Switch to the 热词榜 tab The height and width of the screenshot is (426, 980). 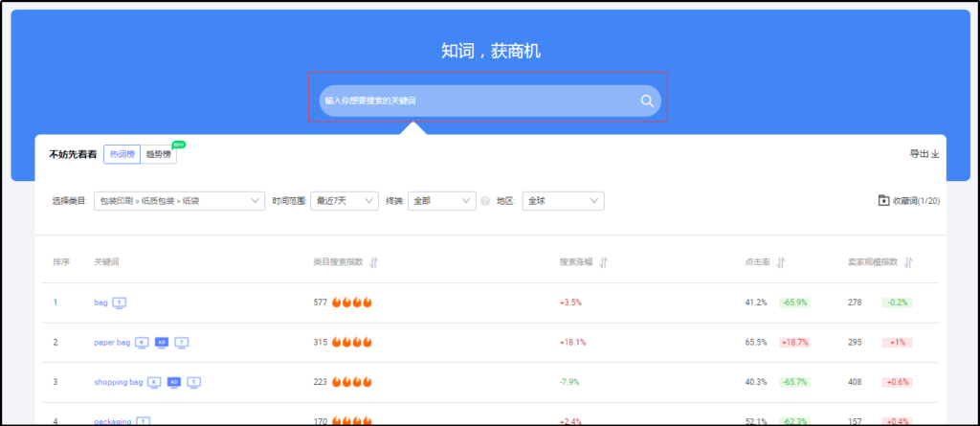122,154
